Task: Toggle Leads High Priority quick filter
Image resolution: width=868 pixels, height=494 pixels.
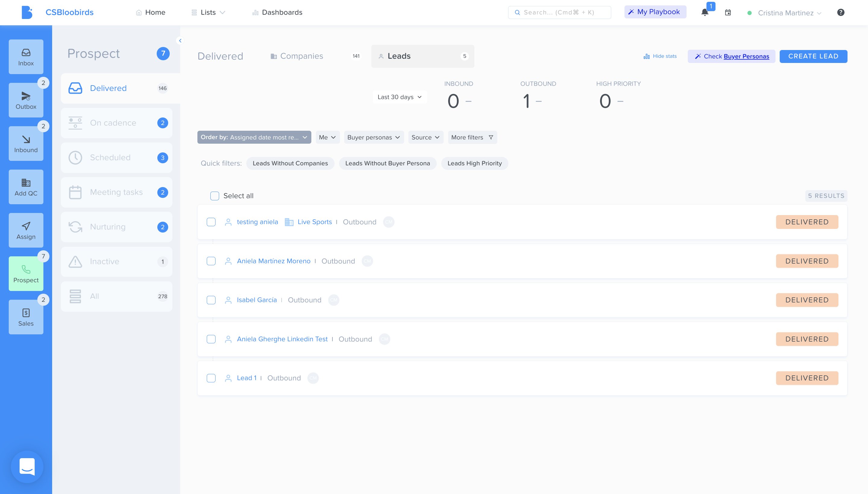Action: coord(475,164)
